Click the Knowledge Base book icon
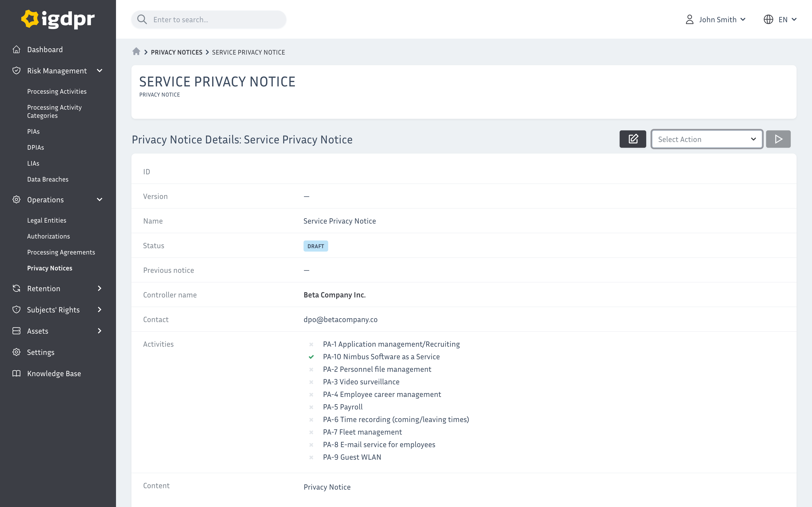 (x=16, y=373)
